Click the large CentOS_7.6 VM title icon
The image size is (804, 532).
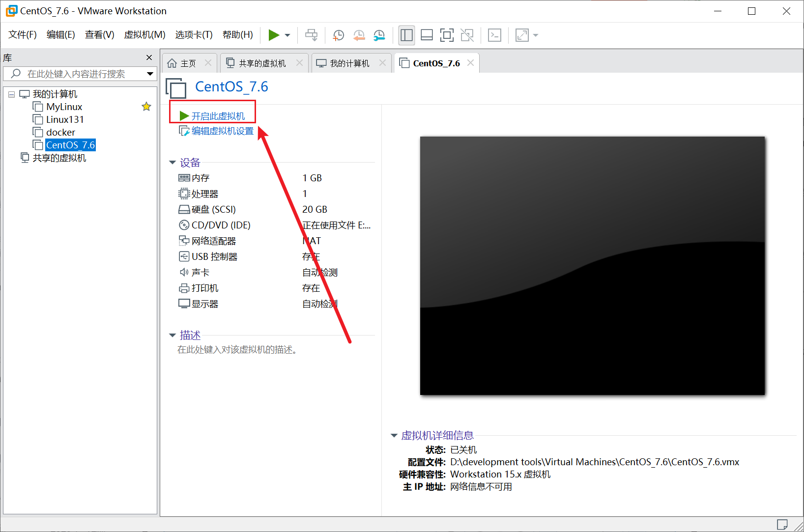pos(176,88)
